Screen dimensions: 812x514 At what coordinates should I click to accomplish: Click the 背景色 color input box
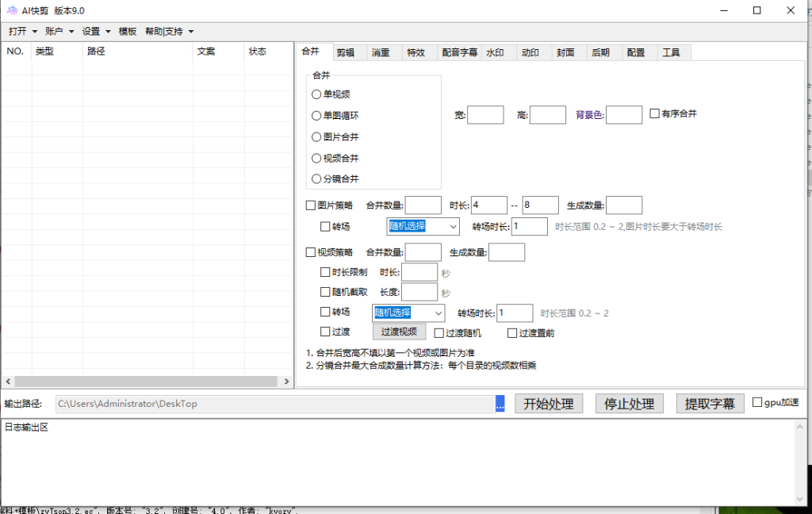coord(623,115)
